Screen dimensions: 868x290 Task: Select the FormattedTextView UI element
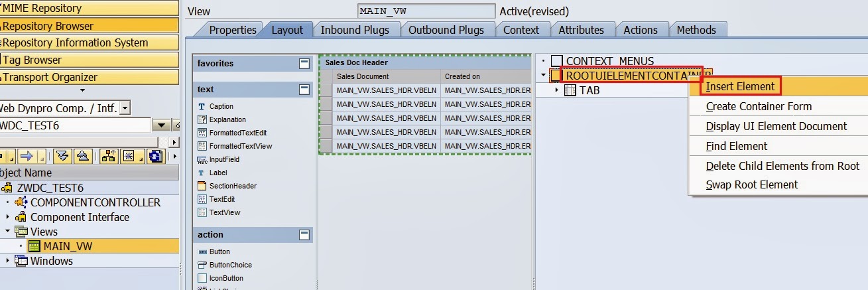tap(241, 146)
